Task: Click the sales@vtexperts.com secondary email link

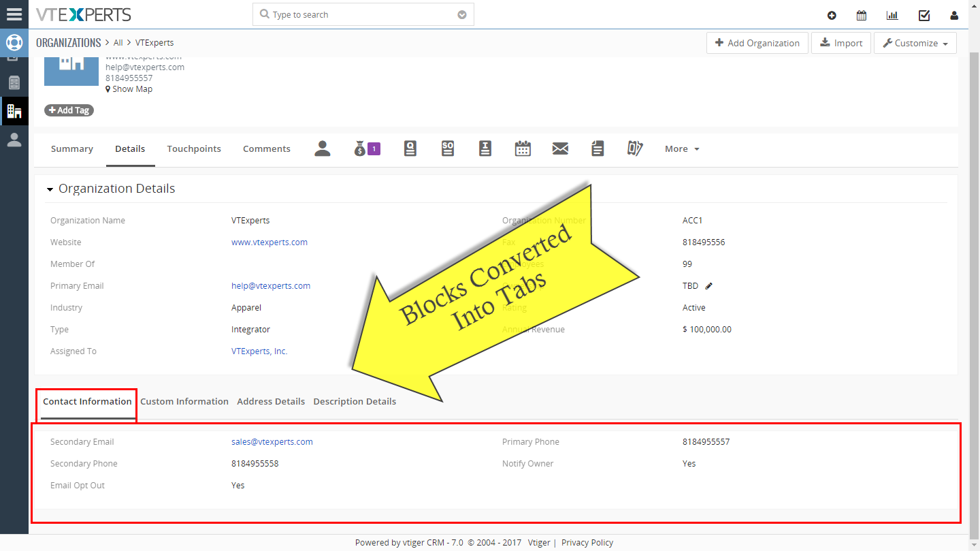Action: coord(272,442)
